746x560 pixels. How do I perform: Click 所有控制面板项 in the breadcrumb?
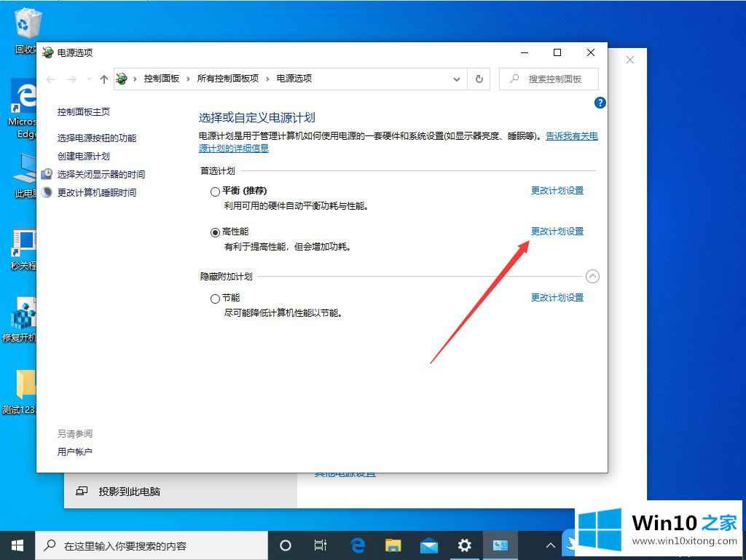click(227, 79)
